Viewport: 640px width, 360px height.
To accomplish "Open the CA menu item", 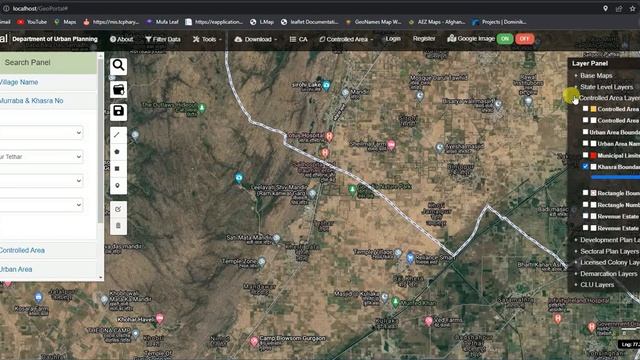I will click(x=298, y=39).
